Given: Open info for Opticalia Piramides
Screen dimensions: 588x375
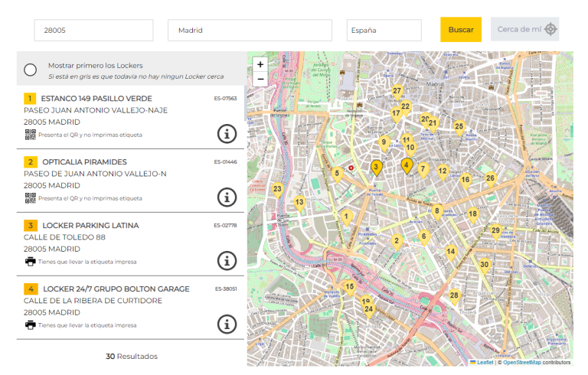Looking at the screenshot, I should [x=227, y=197].
